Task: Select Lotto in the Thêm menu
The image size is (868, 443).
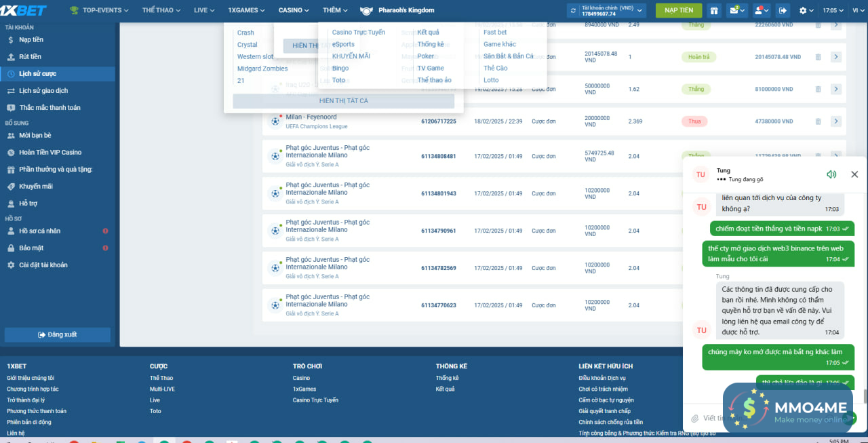Action: point(491,80)
